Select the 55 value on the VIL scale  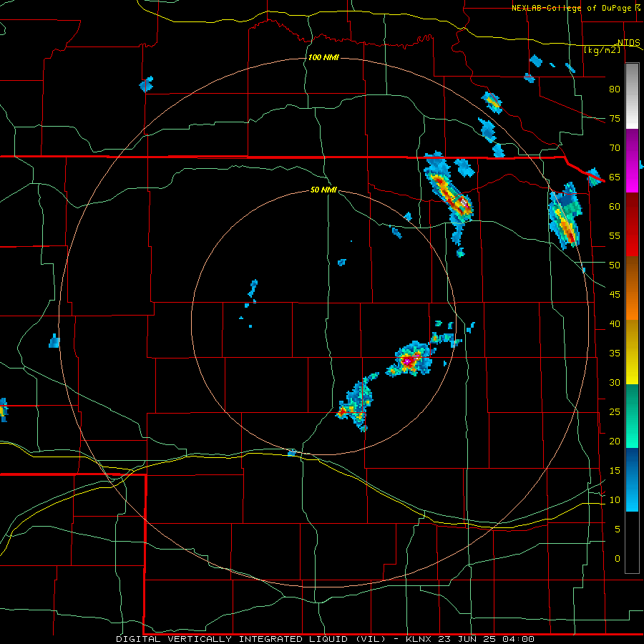pos(615,235)
